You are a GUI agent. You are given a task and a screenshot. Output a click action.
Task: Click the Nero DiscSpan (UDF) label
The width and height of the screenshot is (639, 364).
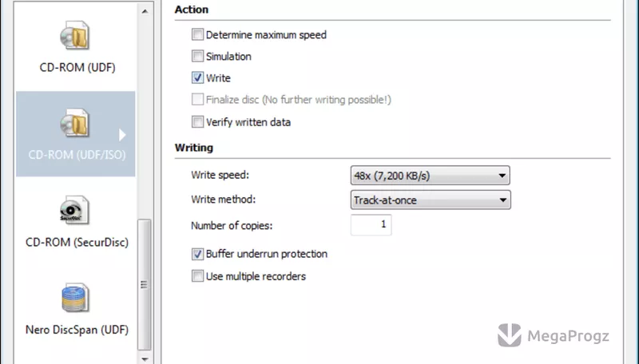[77, 330]
